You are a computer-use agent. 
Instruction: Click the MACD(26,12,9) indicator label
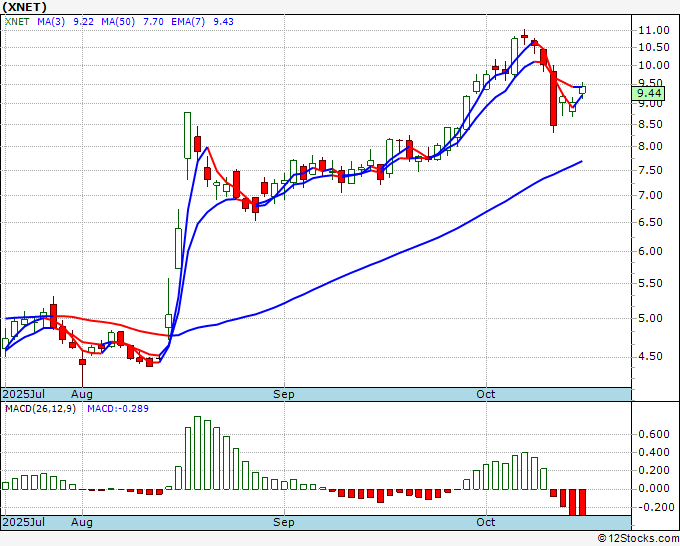click(40, 409)
